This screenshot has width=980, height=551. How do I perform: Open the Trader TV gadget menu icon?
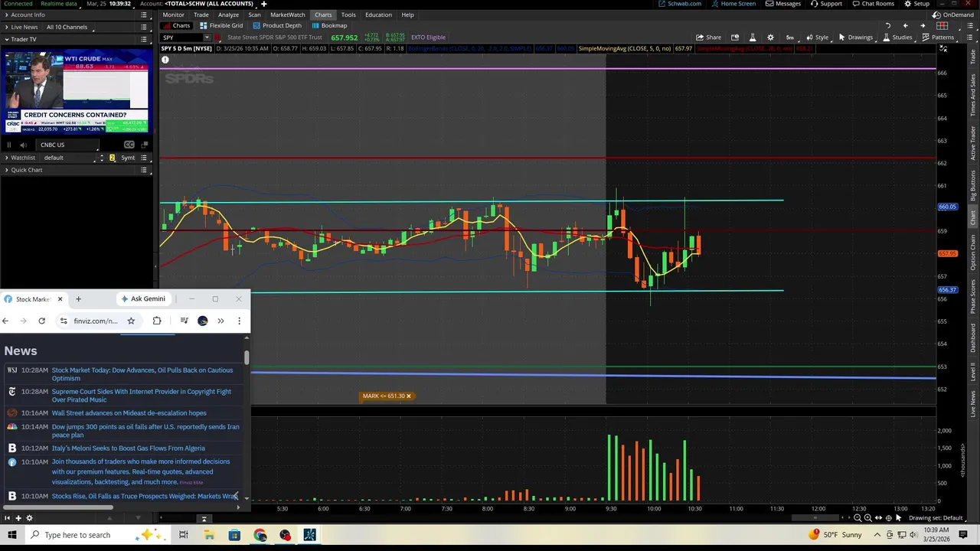tap(143, 39)
